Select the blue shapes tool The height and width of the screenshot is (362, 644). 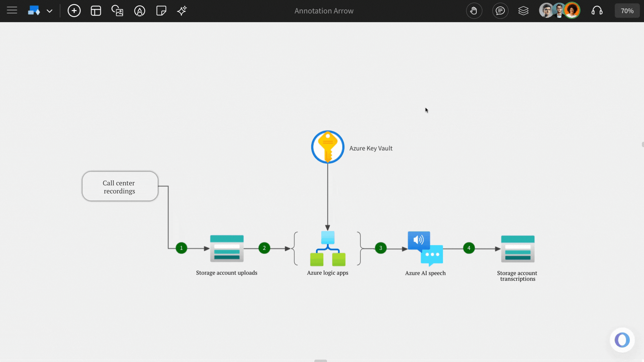click(35, 10)
